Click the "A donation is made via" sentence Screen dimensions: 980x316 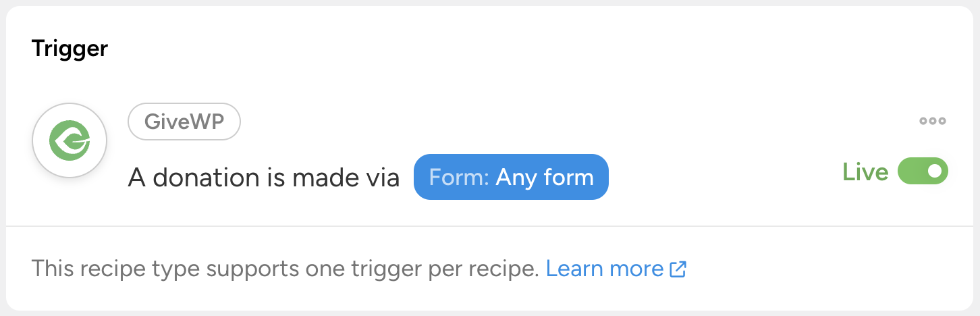[x=264, y=178]
